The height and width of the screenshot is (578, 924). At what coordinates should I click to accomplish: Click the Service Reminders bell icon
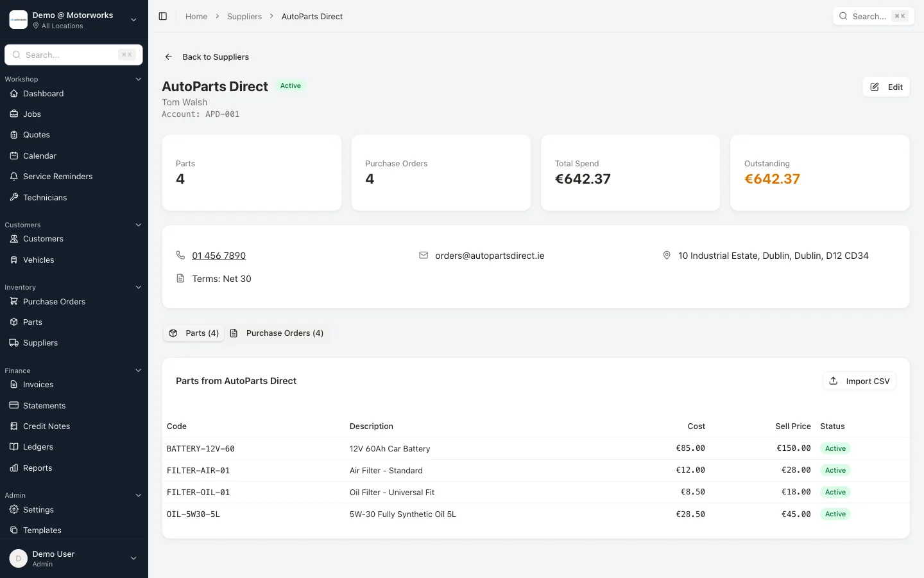pyautogui.click(x=13, y=176)
